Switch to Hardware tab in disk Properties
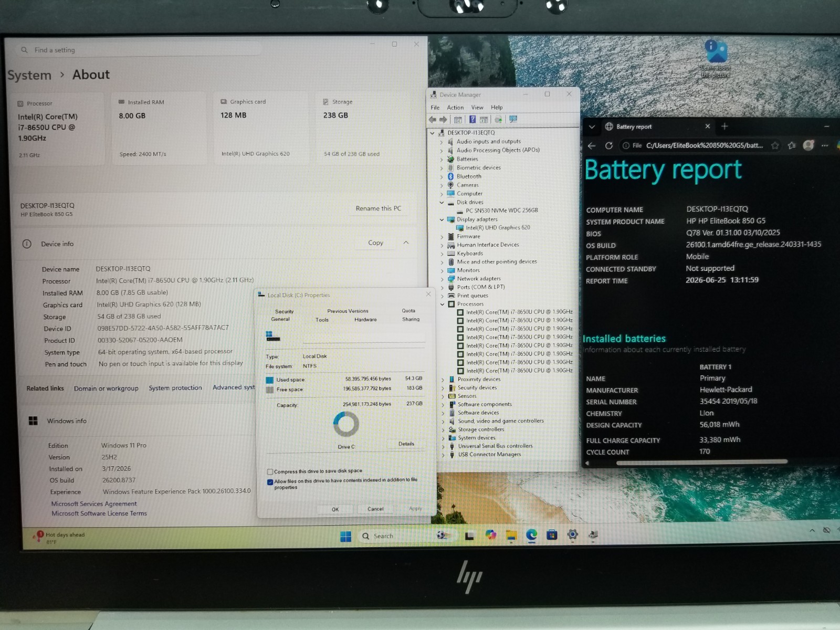The image size is (840, 630). click(x=365, y=319)
